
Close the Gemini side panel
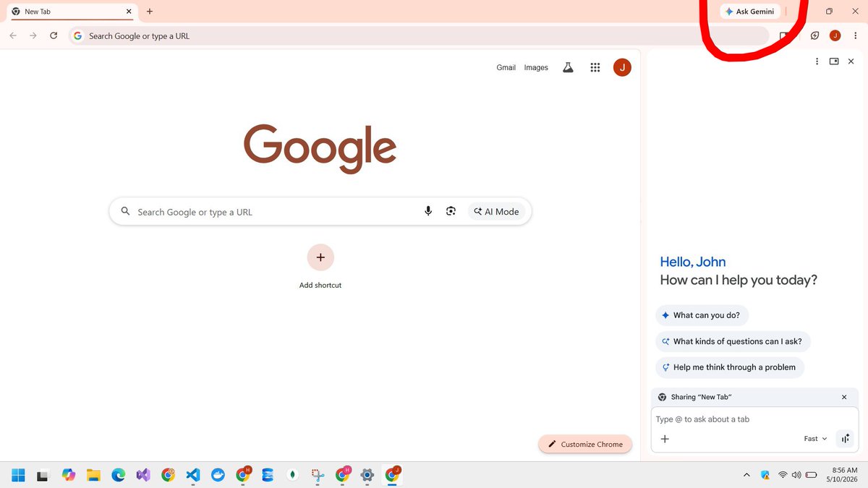[x=851, y=61]
